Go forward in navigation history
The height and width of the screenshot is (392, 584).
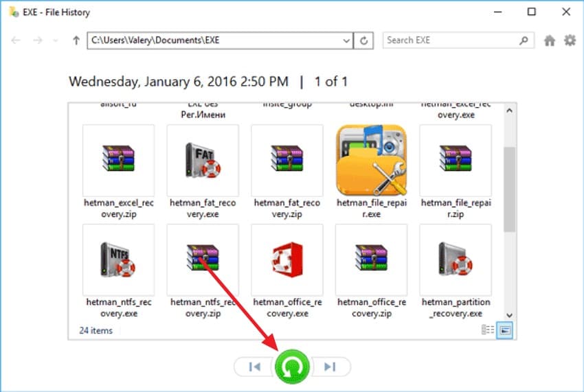[38, 41]
